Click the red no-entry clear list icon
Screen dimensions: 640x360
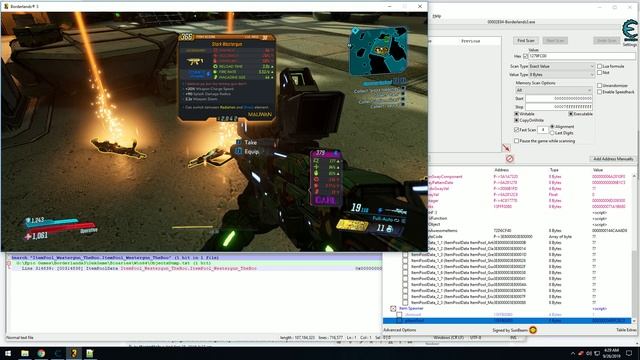(x=509, y=158)
